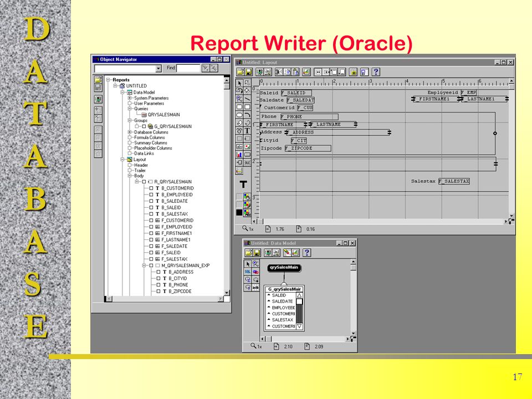This screenshot has height=399, width=532.
Task: Select SALEDATE column in G_qrySalesMain group
Action: 282,301
